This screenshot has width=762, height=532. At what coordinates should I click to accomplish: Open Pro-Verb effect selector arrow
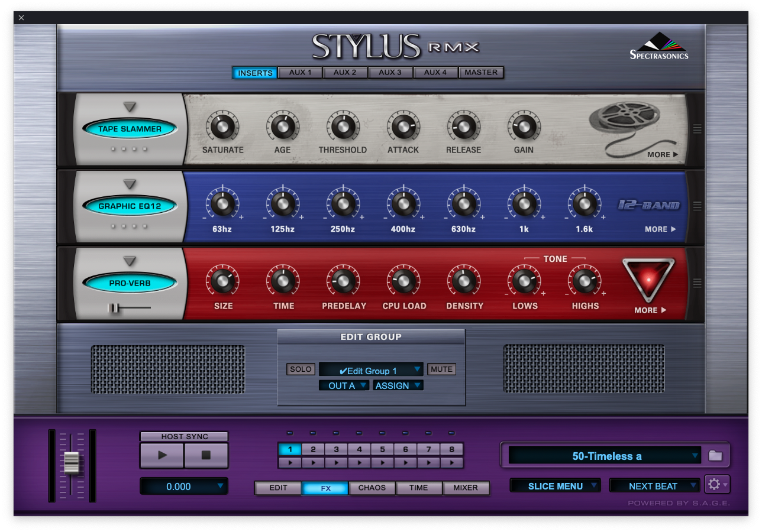130,261
